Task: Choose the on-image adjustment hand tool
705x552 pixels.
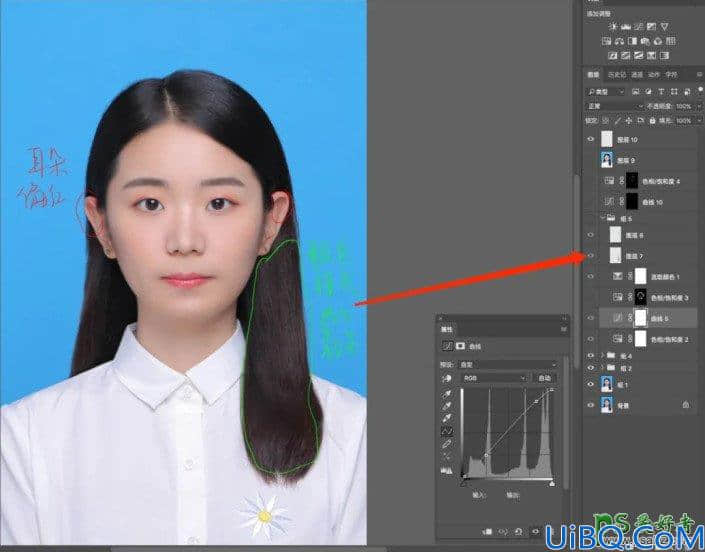Action: [447, 379]
